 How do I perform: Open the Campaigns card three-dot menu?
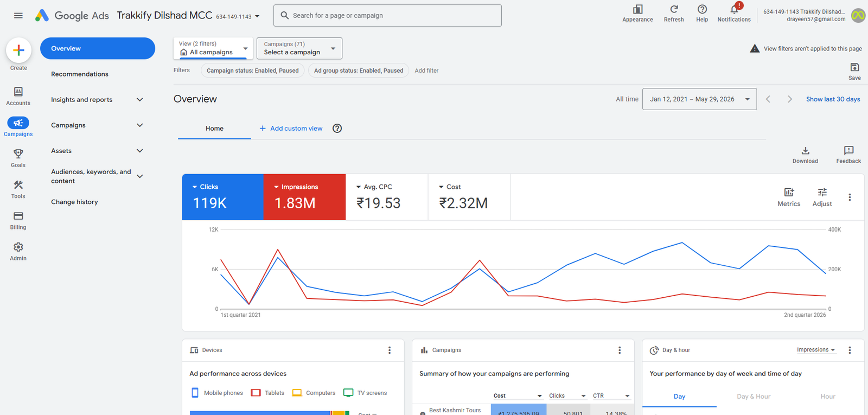point(620,350)
